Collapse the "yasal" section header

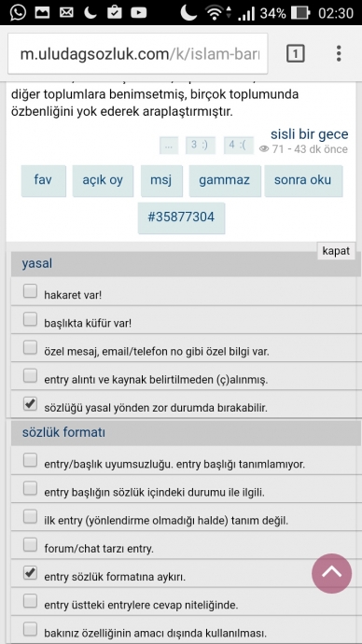[x=184, y=264]
